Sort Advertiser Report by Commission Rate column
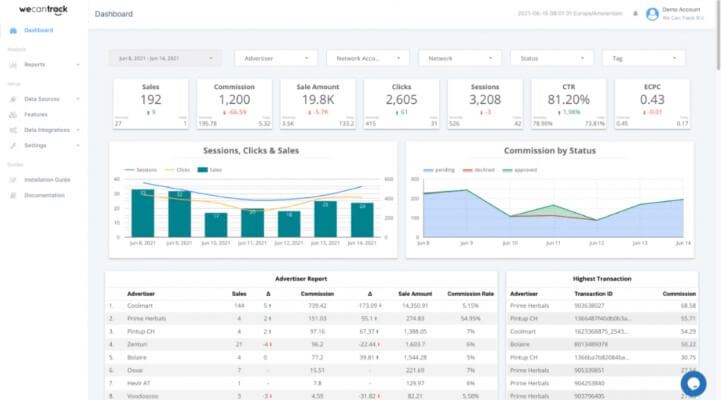Screen dimensions: 721x400 click(x=470, y=294)
